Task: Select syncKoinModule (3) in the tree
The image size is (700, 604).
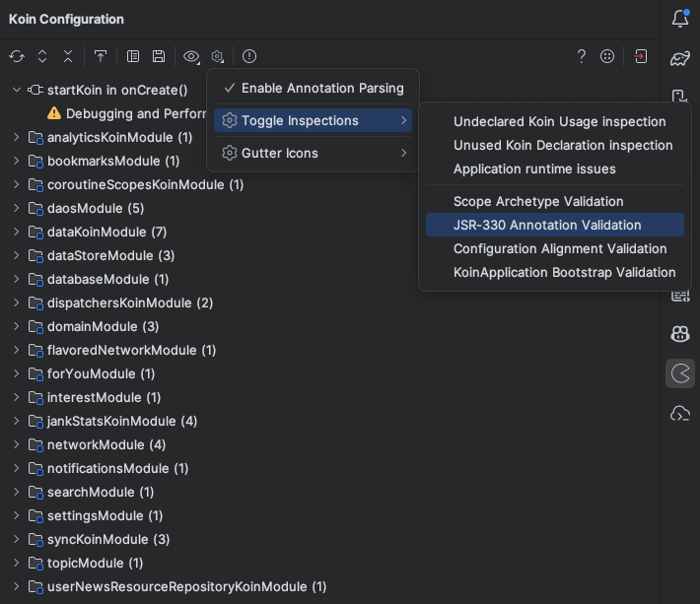Action: (108, 539)
